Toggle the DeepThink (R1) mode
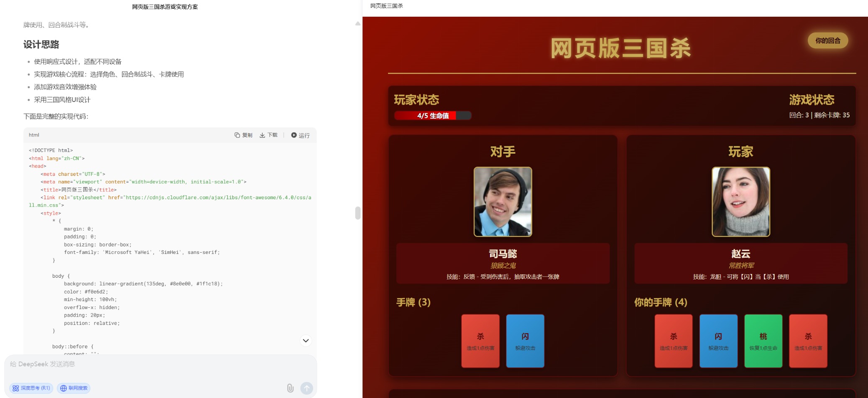 (31, 388)
